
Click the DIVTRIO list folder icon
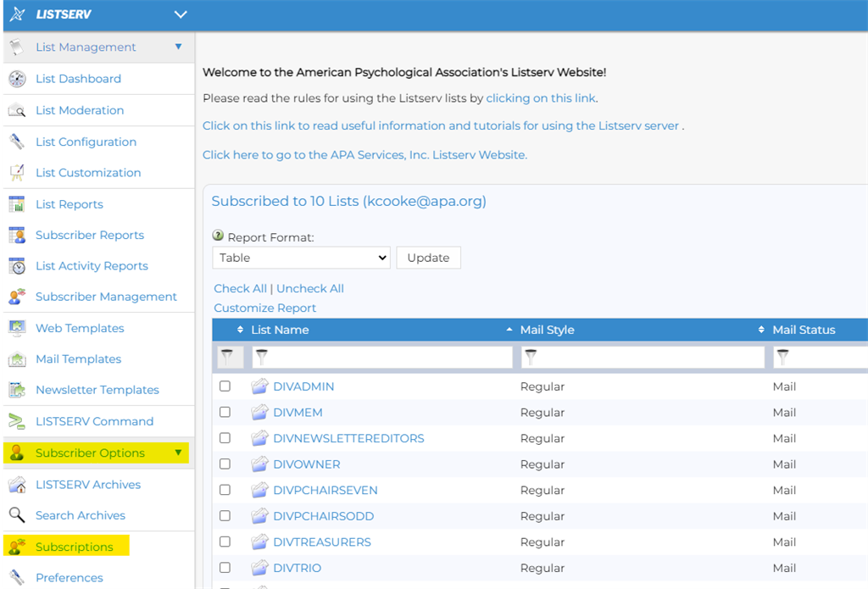tap(259, 568)
